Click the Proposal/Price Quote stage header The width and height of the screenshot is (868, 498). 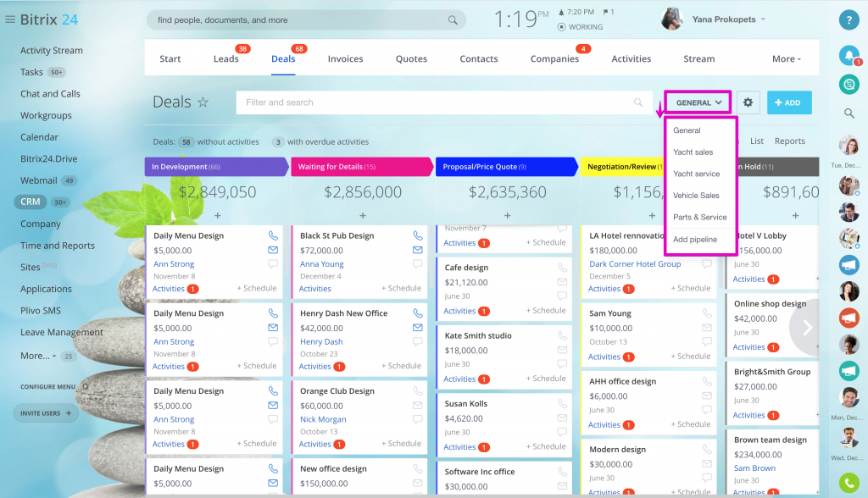(506, 167)
